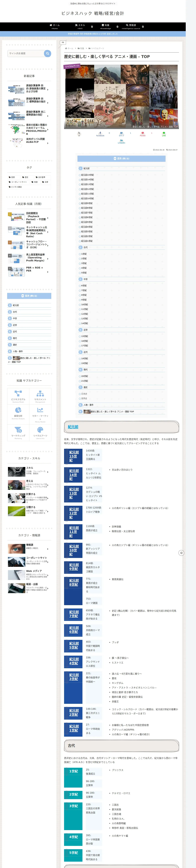Select the 紀元前10世紀 entry in contents
Viewport: 196px width, 868px height.
point(88,198)
